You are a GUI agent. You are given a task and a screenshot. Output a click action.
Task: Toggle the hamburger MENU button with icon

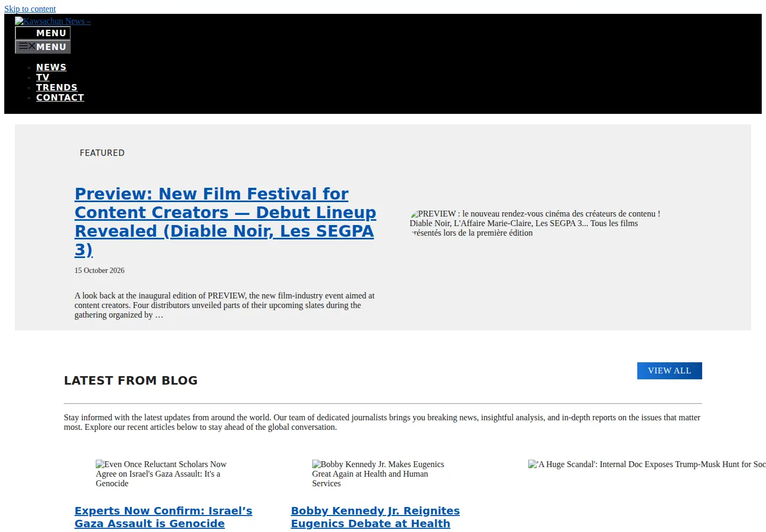click(43, 47)
